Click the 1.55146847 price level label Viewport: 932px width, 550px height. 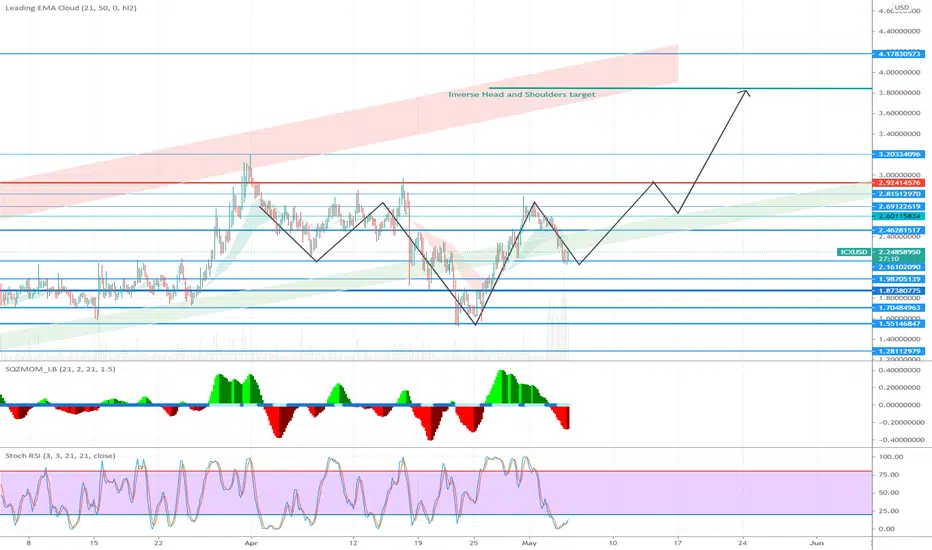(x=899, y=323)
